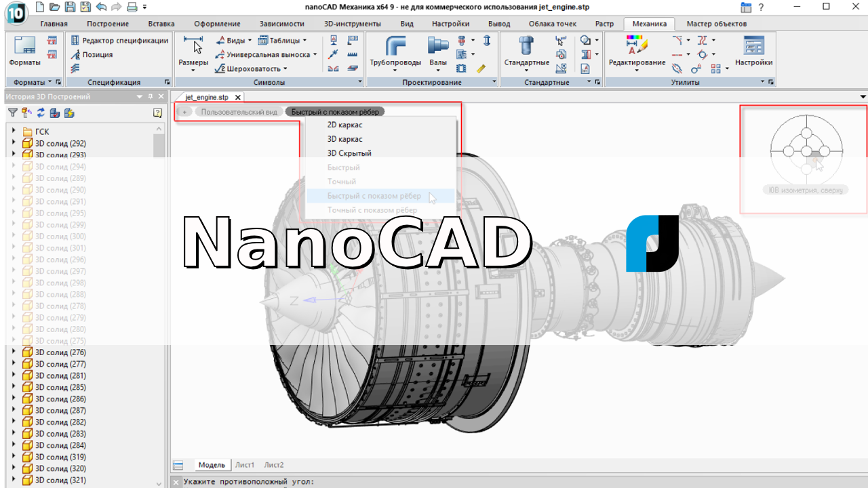The height and width of the screenshot is (488, 868).
Task: Open the Таблицы dropdown
Action: pyautogui.click(x=282, y=41)
